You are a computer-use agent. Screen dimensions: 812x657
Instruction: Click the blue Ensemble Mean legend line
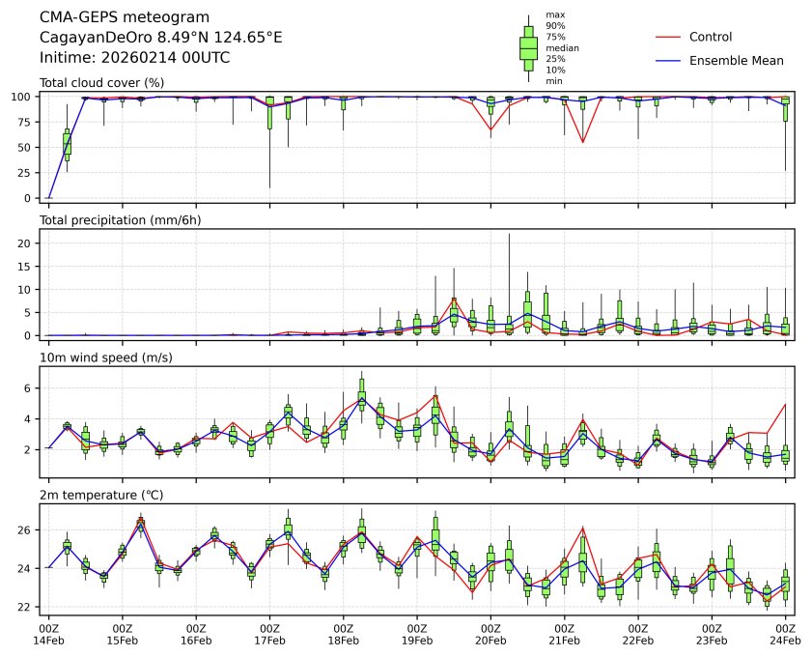668,60
